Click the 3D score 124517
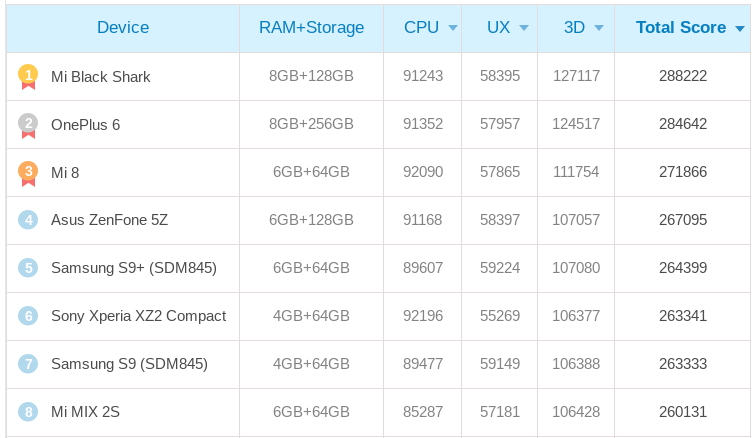Screen dimensions: 756x438 [576, 124]
